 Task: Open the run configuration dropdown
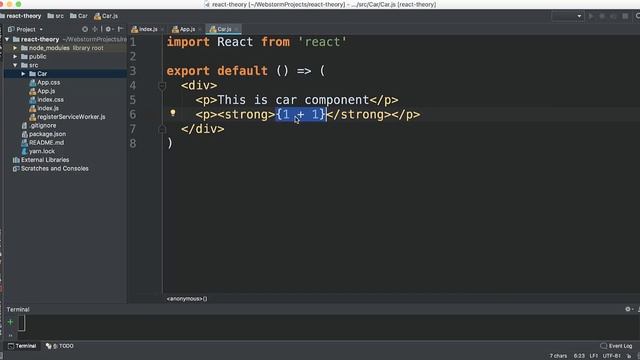(x=567, y=16)
